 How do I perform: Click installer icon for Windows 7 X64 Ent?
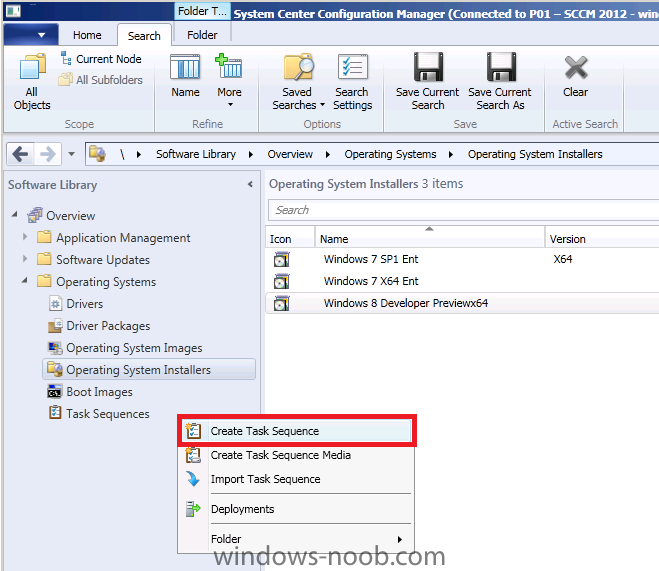[x=281, y=281]
